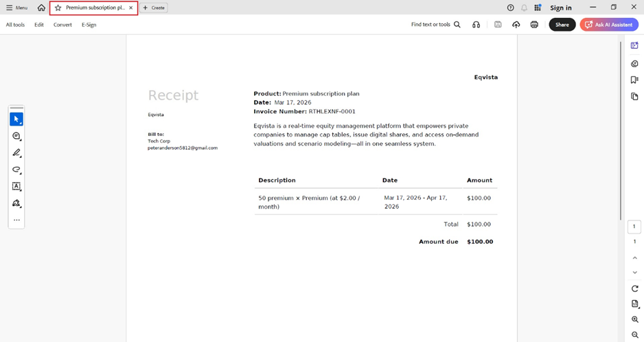Click the Create new tab button
The width and height of the screenshot is (644, 342).
[154, 8]
